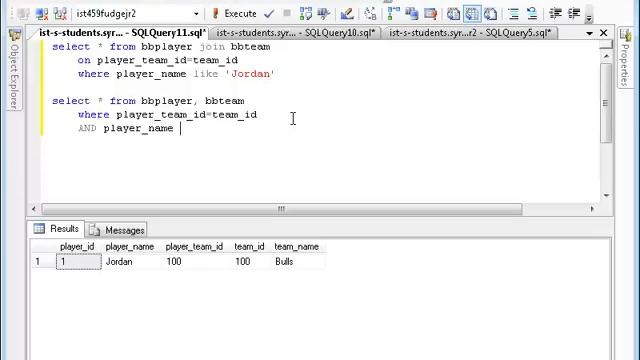Click the player_id column header

click(77, 247)
